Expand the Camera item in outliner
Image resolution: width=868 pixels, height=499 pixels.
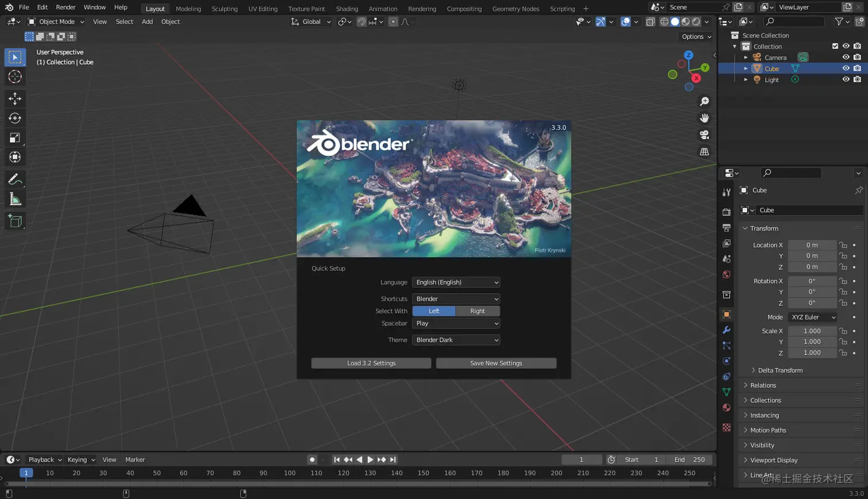pyautogui.click(x=746, y=57)
